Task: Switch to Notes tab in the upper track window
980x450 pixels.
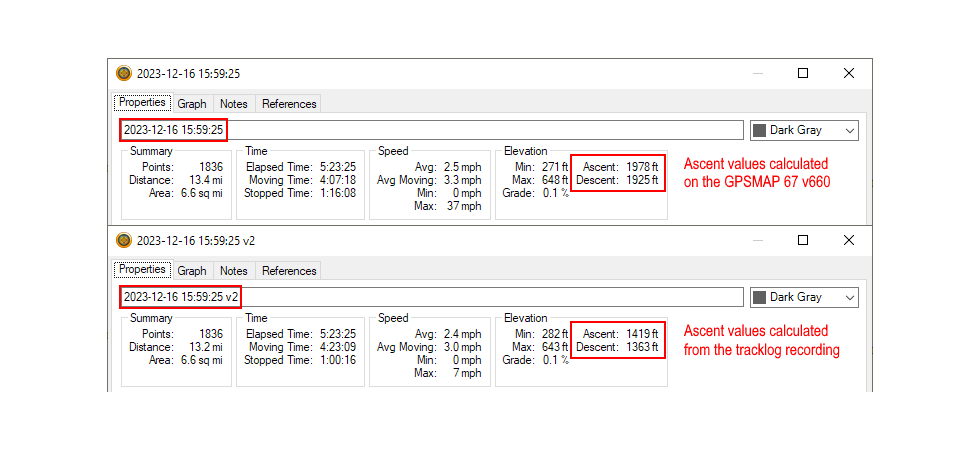Action: (x=233, y=103)
